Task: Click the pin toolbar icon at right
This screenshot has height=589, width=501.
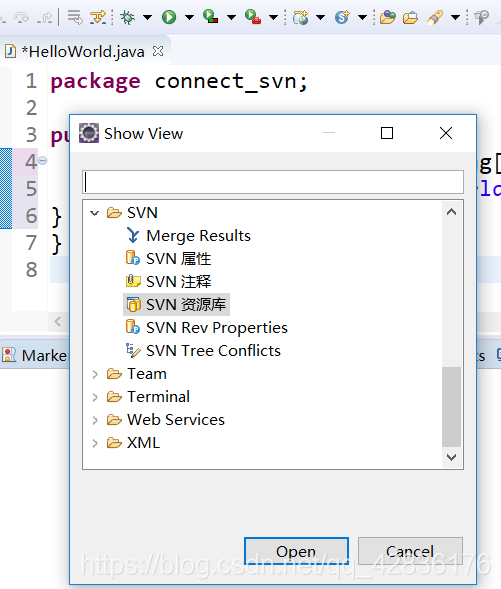Action: 481,17
